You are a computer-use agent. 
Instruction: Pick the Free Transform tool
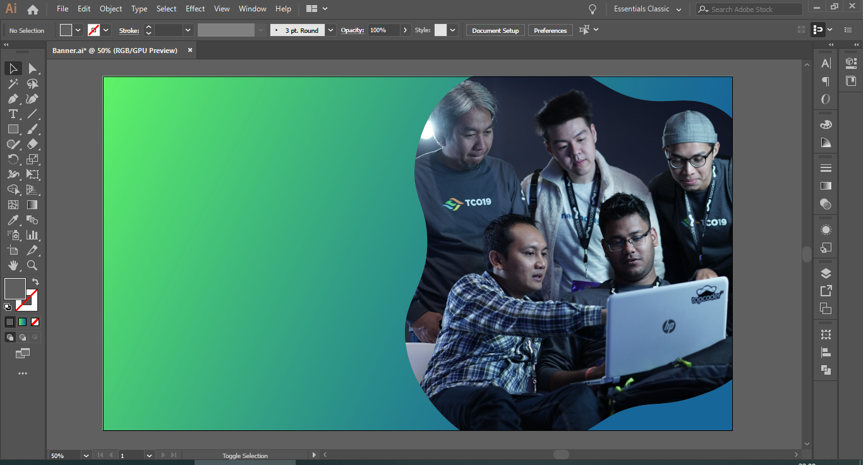pyautogui.click(x=33, y=174)
